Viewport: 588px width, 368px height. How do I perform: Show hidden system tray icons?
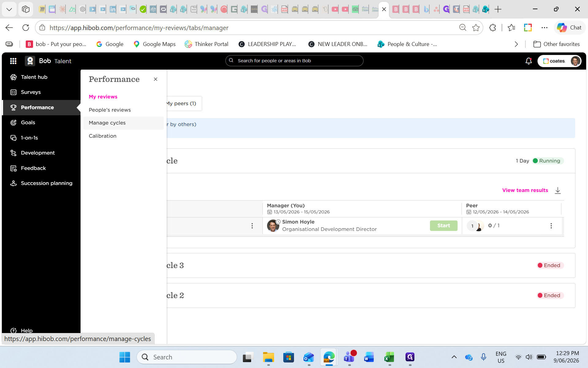454,357
